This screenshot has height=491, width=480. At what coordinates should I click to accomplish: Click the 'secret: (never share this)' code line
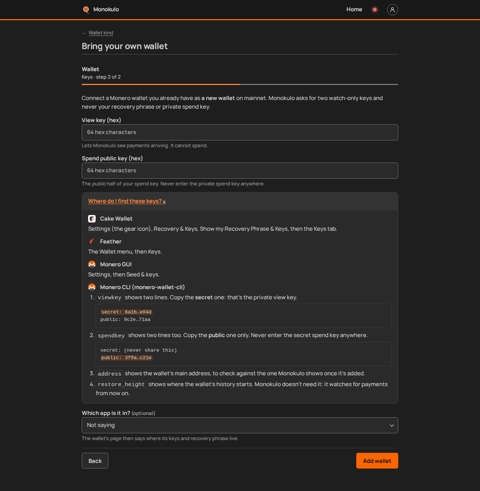(139, 350)
